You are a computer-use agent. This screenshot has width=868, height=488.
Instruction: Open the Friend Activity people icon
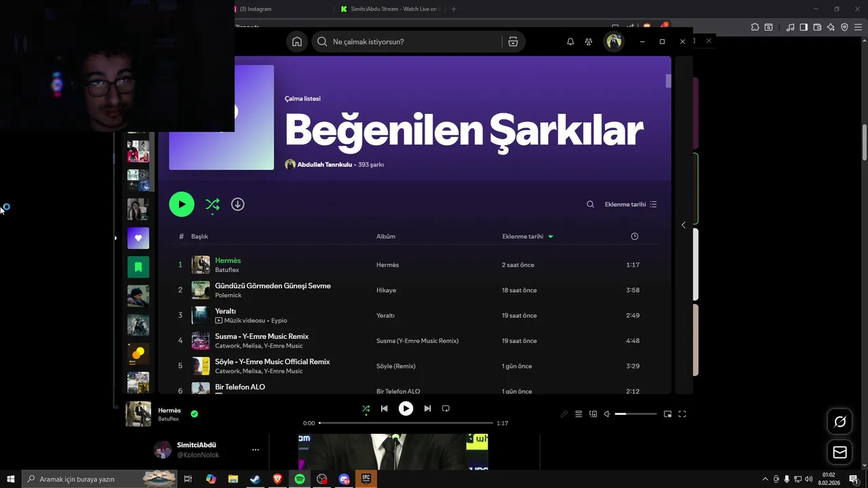click(589, 42)
